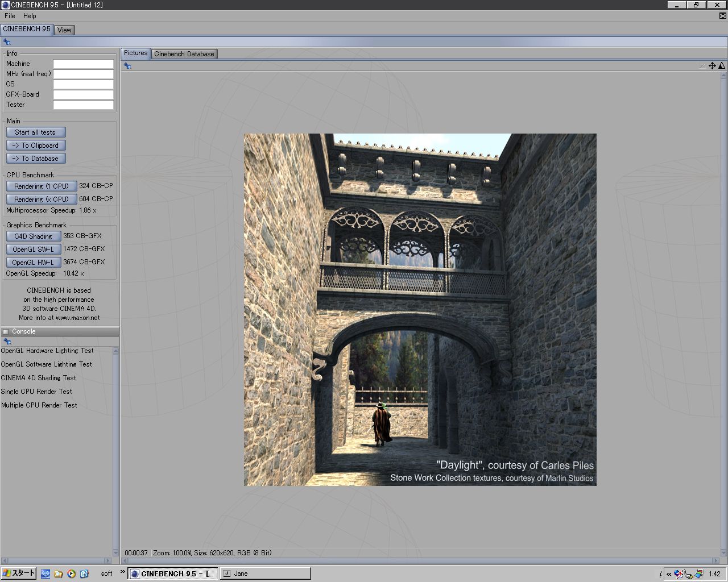Click the www.maxon.net info text
The width and height of the screenshot is (728, 582).
pos(78,318)
